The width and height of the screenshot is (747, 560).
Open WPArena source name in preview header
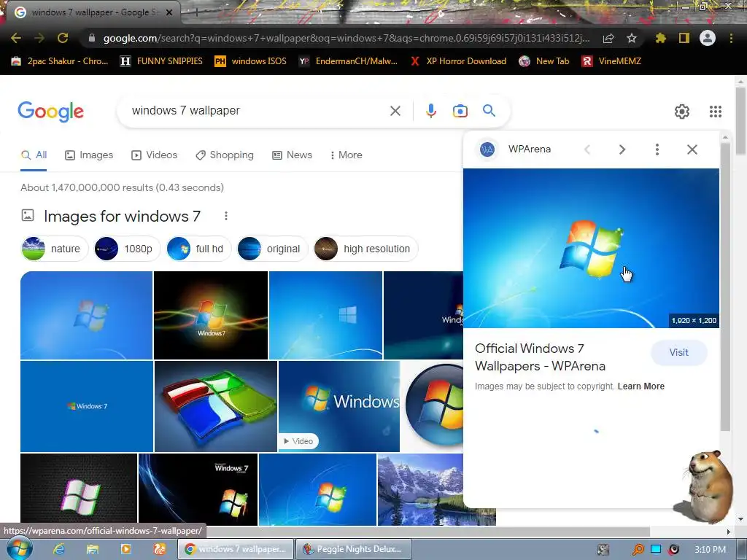[x=530, y=149]
